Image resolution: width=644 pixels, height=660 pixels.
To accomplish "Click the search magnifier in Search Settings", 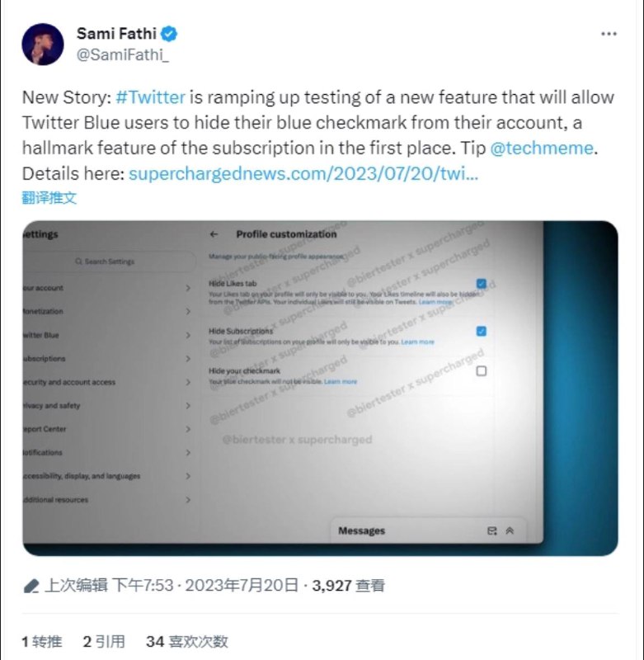I will tap(78, 262).
